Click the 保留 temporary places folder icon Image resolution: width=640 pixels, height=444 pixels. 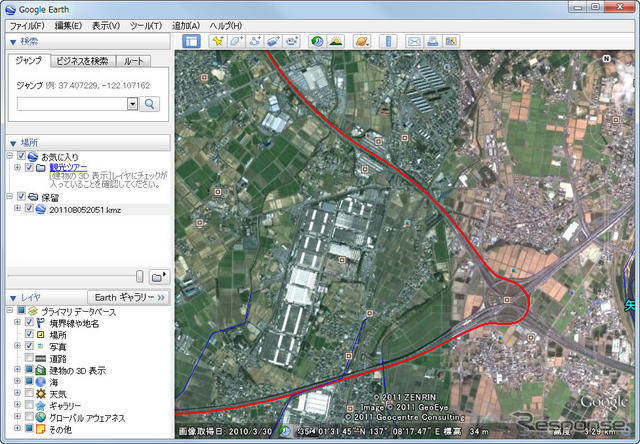point(33,197)
